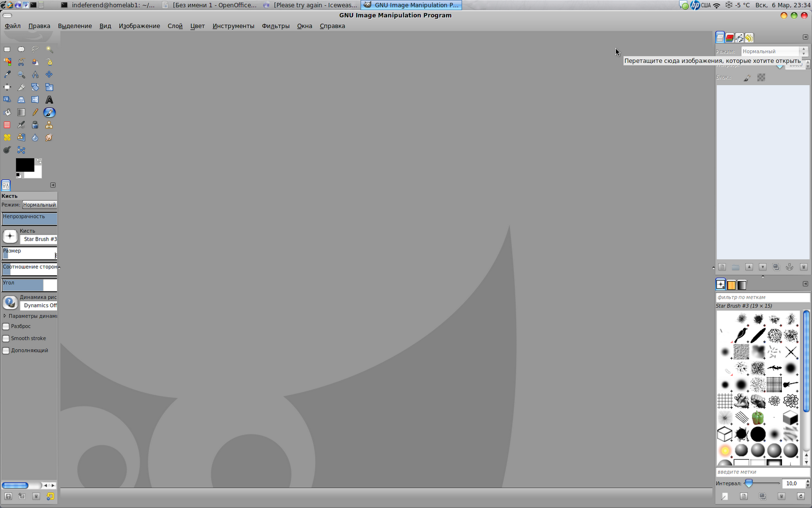Select the Scale tool

(49, 87)
